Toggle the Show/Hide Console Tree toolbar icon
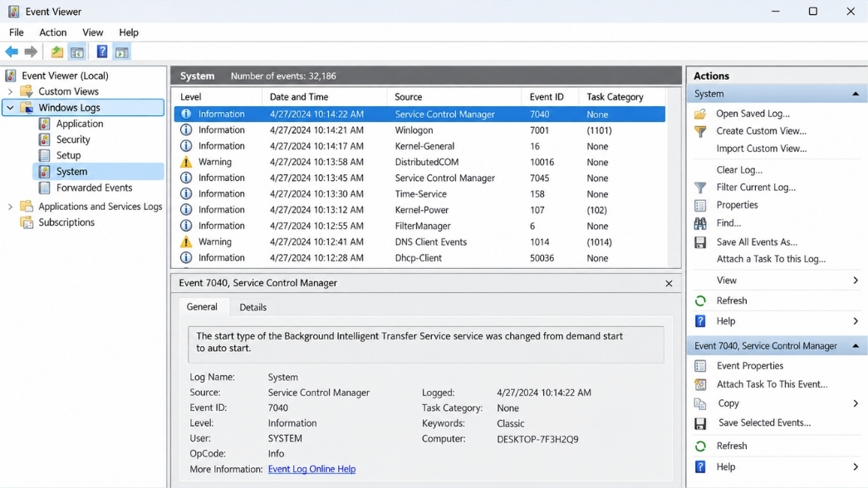This screenshot has height=488, width=868. coord(77,52)
